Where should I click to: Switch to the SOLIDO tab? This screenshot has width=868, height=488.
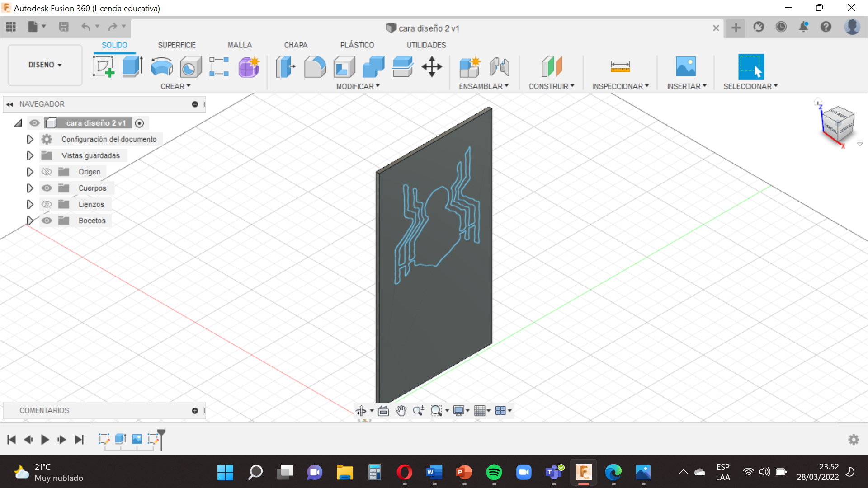pos(114,45)
